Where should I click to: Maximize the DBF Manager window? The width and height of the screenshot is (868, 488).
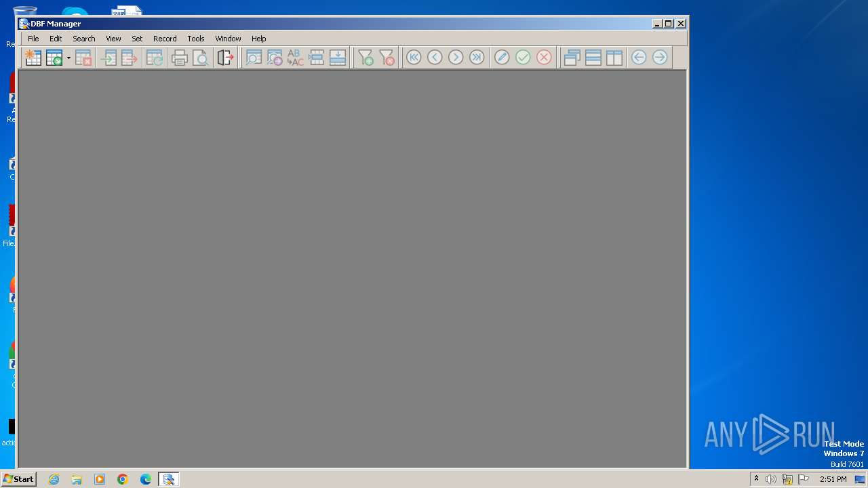pyautogui.click(x=669, y=24)
